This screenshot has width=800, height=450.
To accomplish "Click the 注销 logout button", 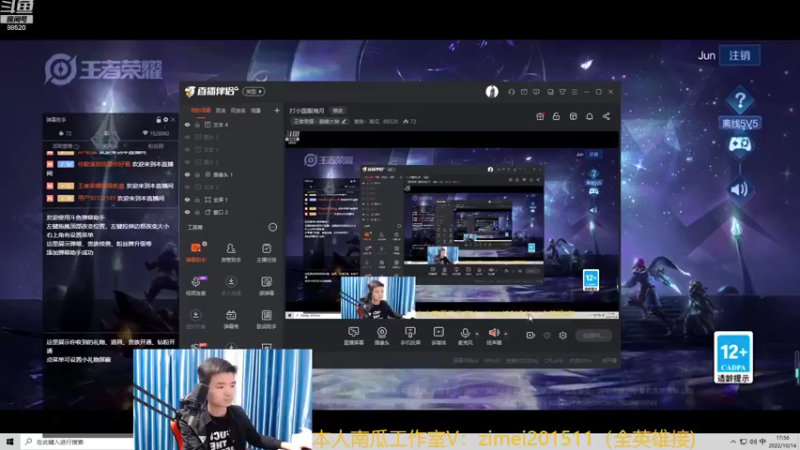I will tap(739, 55).
